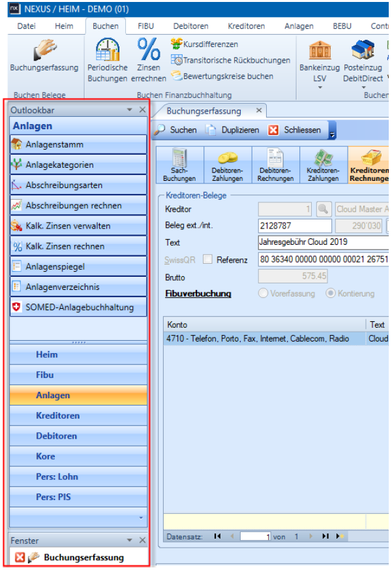Open Kalk. Zinsen rechnen entry
The width and height of the screenshot is (392, 570).
(x=78, y=246)
